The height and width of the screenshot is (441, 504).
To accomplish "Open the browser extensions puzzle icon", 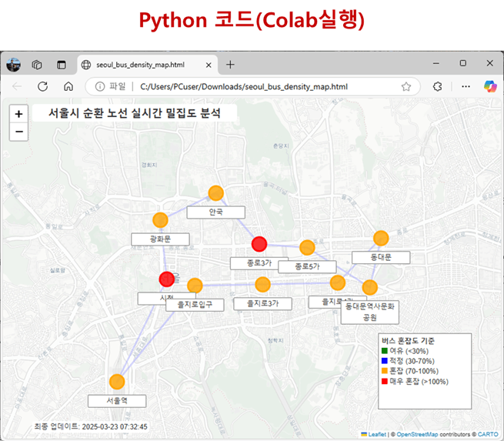I will (437, 86).
